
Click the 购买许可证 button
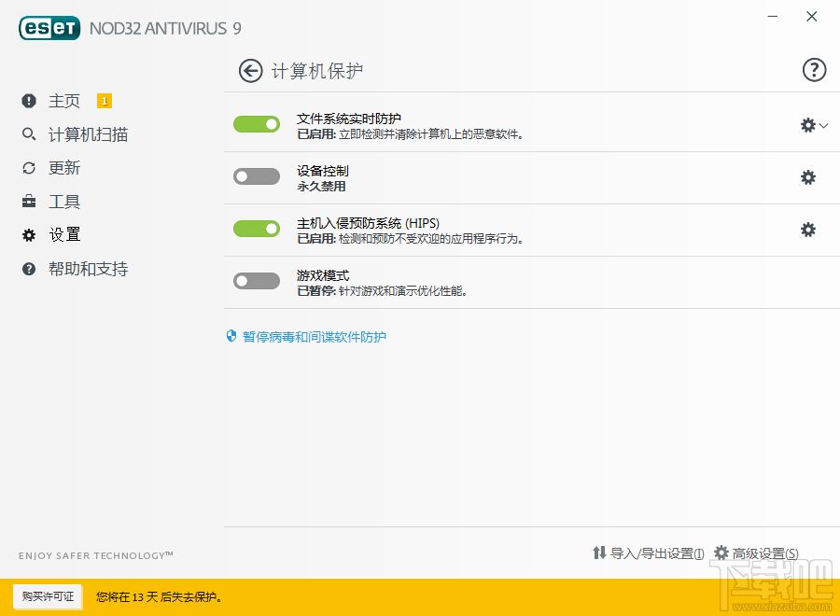click(x=47, y=596)
